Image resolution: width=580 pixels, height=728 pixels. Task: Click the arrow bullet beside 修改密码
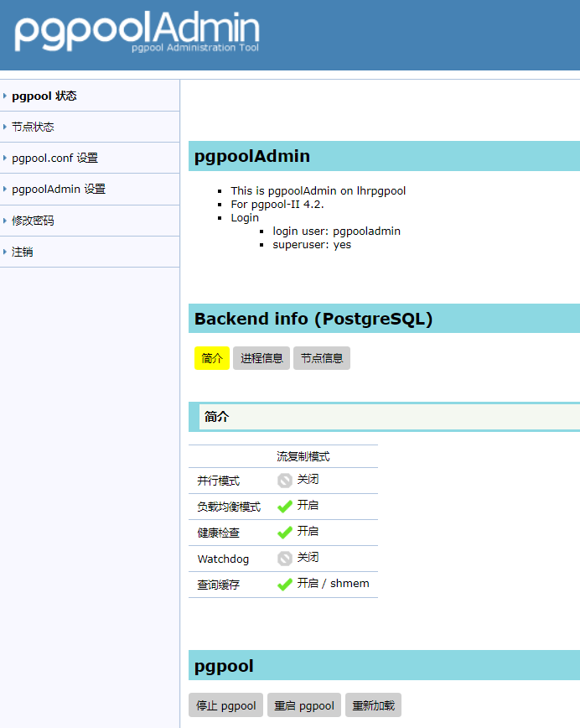[x=5, y=221]
